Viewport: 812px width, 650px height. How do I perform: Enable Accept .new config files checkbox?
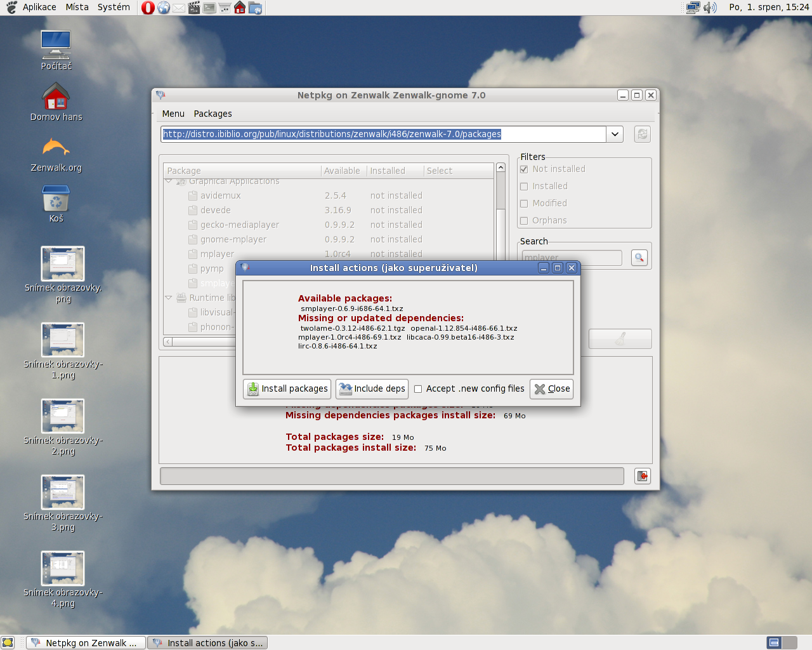(x=418, y=389)
